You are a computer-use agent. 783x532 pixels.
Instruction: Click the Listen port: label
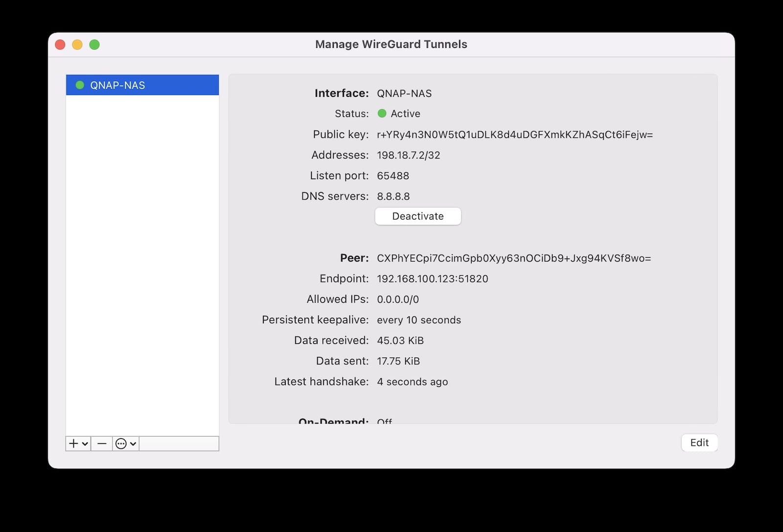[339, 176]
